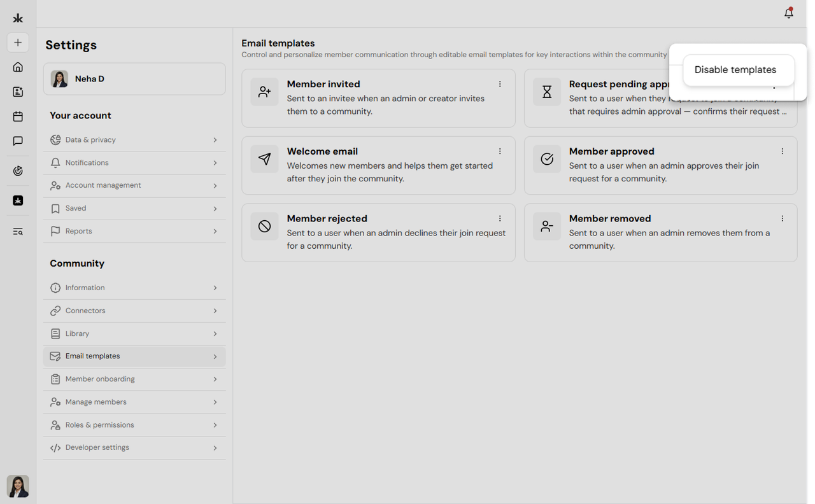Click the checkmark circle icon on Member approved card

point(547,159)
